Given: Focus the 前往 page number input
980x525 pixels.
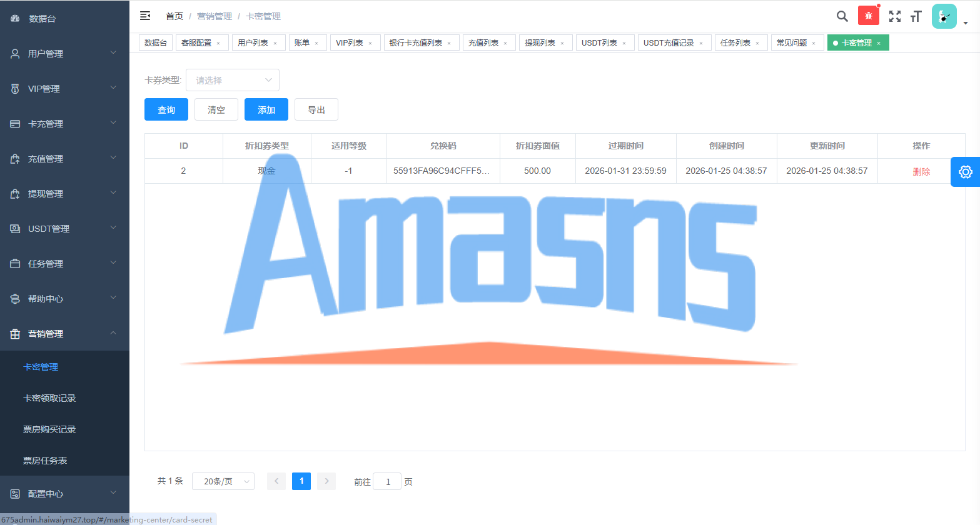Looking at the screenshot, I should [388, 481].
